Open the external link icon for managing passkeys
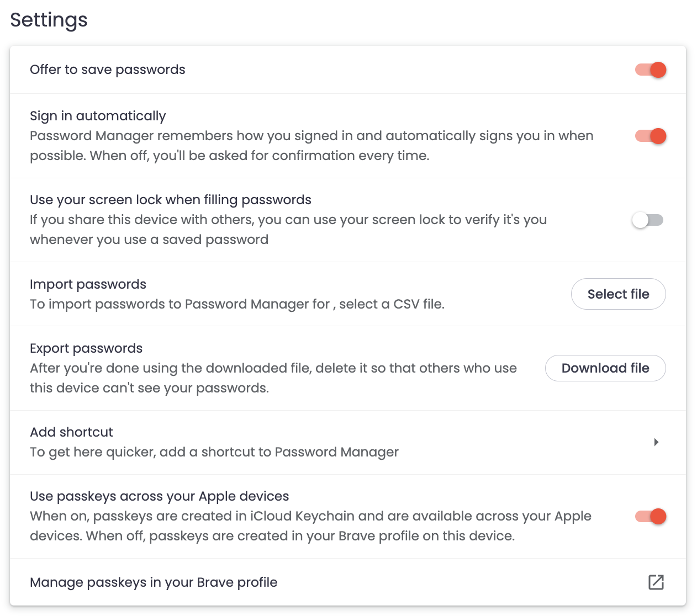The width and height of the screenshot is (697, 616). (656, 582)
